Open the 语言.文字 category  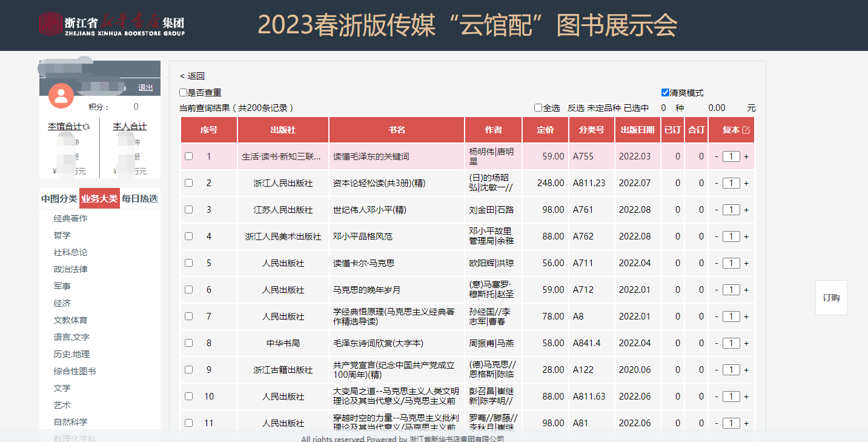tap(71, 337)
